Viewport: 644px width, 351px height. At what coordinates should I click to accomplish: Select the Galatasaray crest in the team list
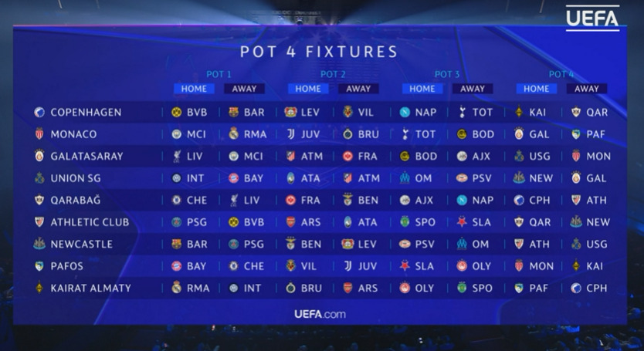coord(39,156)
